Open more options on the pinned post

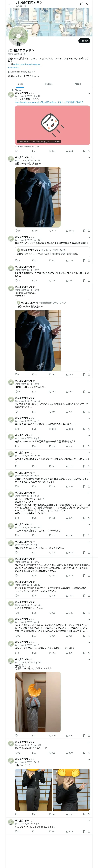click(x=89, y=93)
